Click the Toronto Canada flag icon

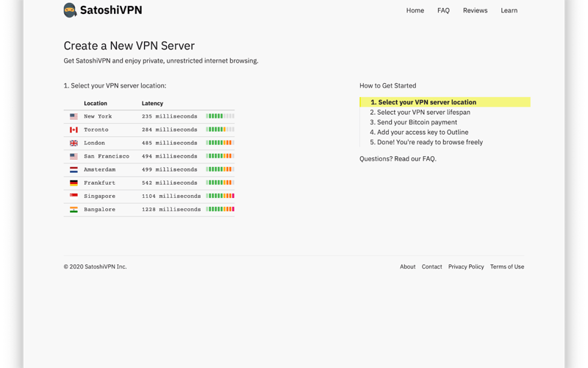pos(74,130)
